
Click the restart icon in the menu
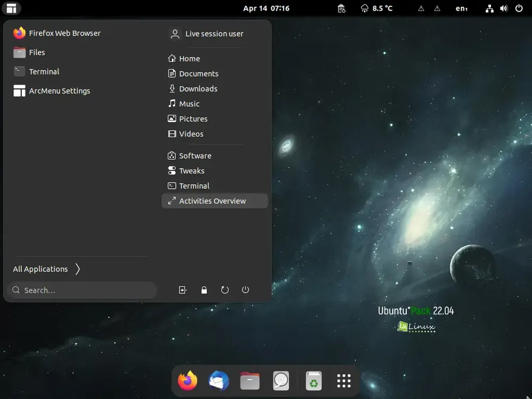click(225, 290)
